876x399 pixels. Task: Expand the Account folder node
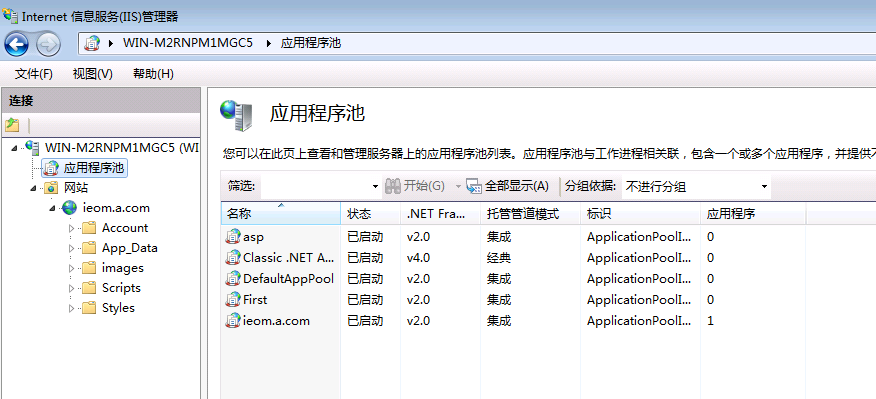point(71,228)
